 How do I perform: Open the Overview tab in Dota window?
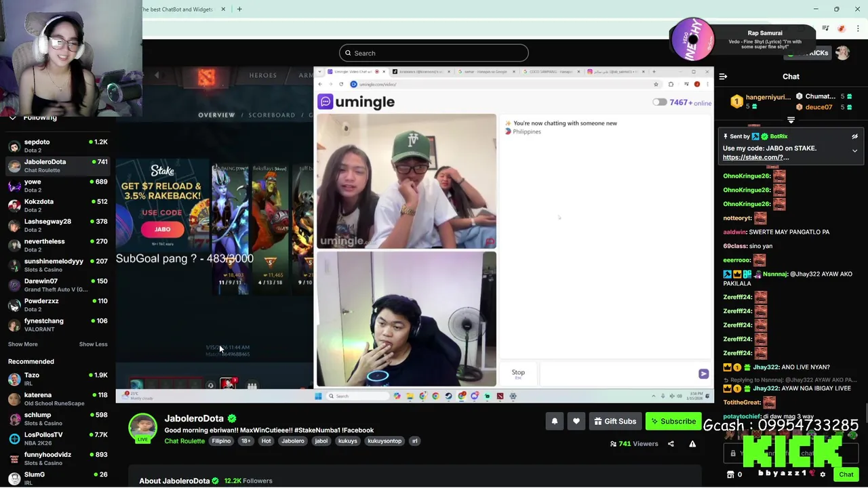(216, 115)
